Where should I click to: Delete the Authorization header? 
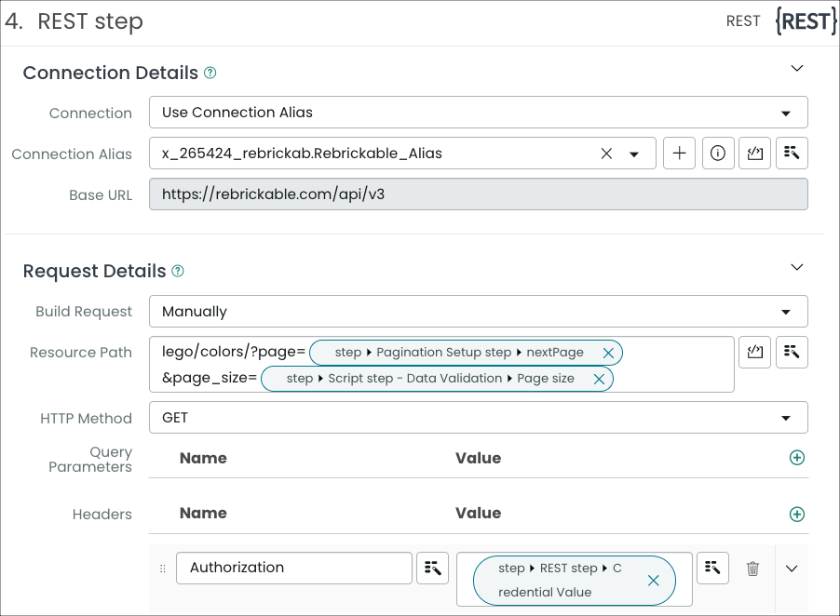[752, 568]
